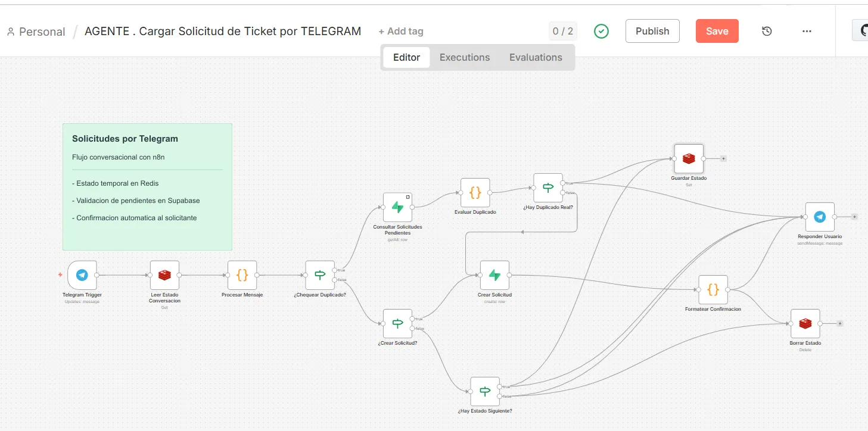This screenshot has width=868, height=431.
Task: Click the Add tag link
Action: coord(401,31)
